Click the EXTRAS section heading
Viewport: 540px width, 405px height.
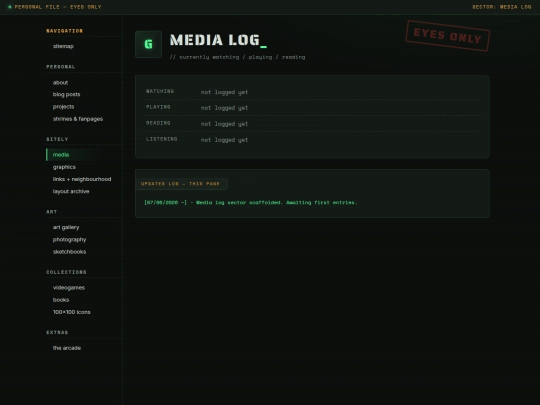tap(57, 332)
